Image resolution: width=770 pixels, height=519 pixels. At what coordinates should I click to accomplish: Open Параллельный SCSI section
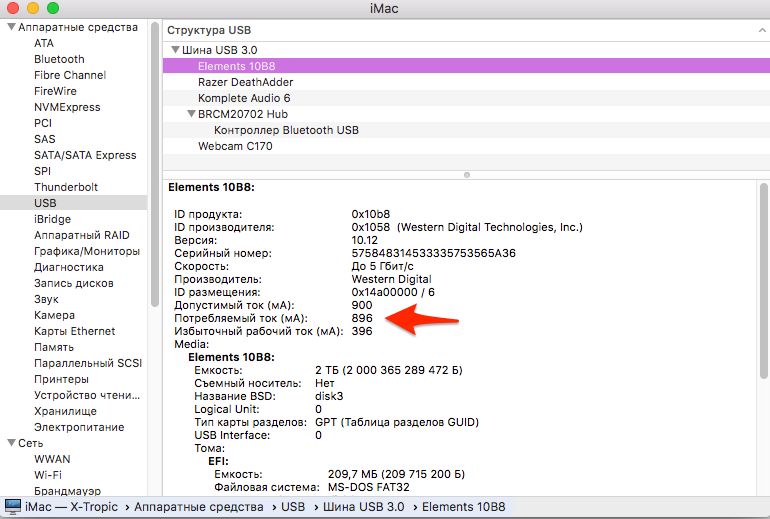[88, 363]
